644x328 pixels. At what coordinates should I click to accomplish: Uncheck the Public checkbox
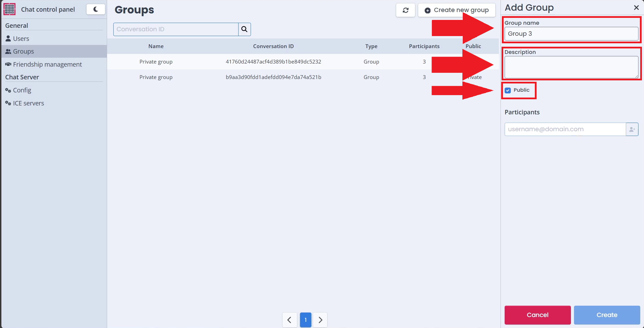point(508,90)
